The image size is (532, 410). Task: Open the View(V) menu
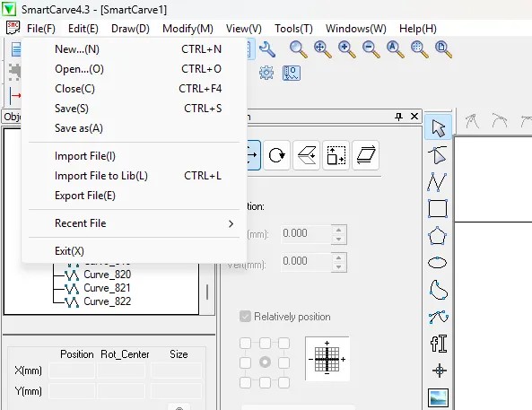(x=244, y=29)
